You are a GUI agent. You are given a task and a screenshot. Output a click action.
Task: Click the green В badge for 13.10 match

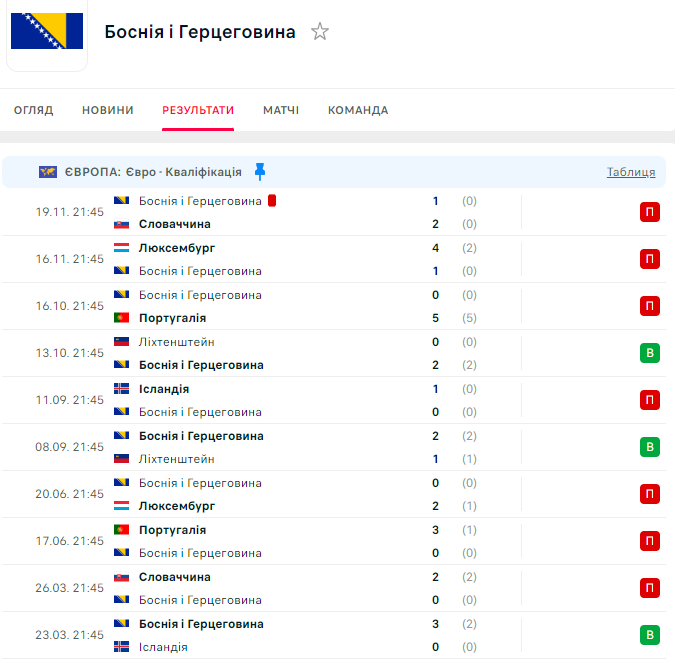[650, 353]
